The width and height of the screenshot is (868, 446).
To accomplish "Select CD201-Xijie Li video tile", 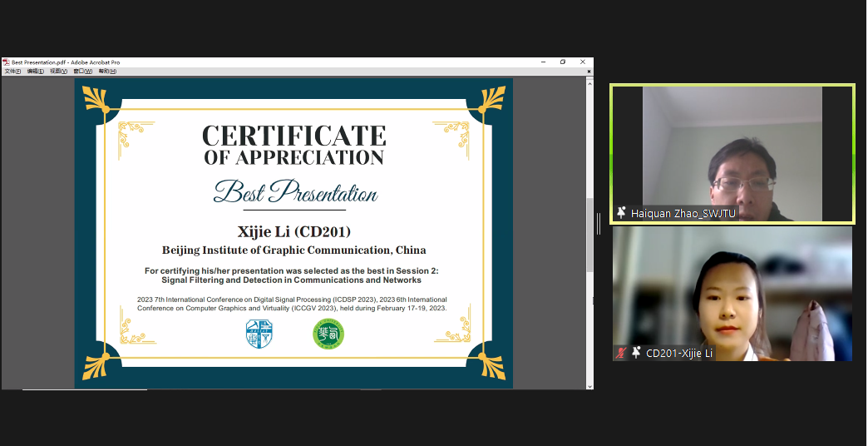I will 732,294.
